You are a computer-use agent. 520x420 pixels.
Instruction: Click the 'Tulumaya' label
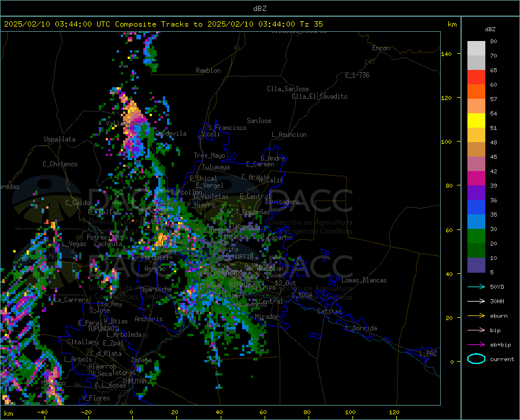(216, 167)
